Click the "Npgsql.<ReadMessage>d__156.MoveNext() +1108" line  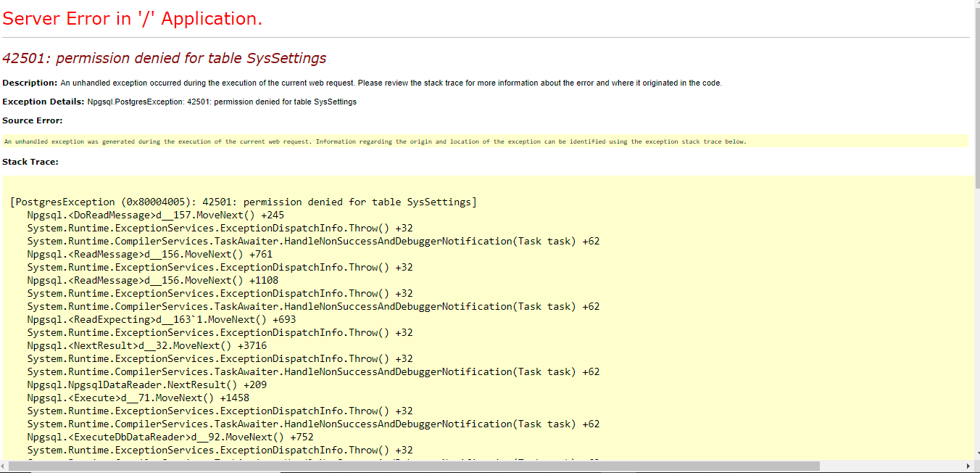pyautogui.click(x=153, y=280)
